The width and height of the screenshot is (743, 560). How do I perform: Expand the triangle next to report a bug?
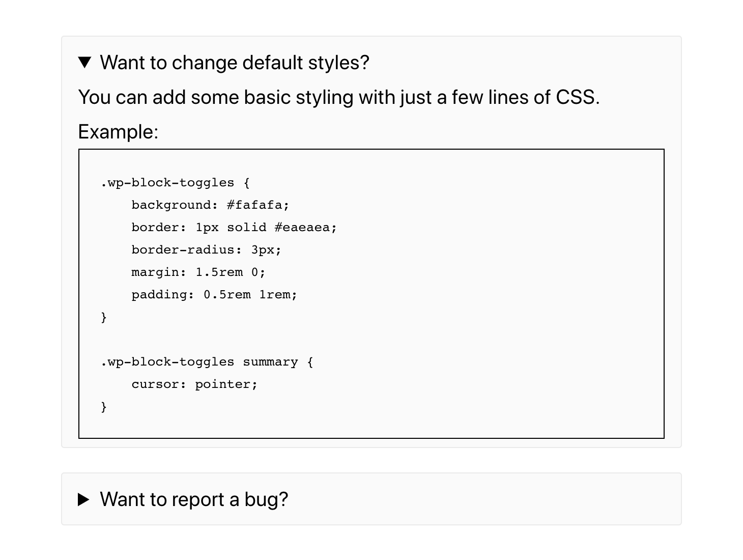click(x=84, y=499)
